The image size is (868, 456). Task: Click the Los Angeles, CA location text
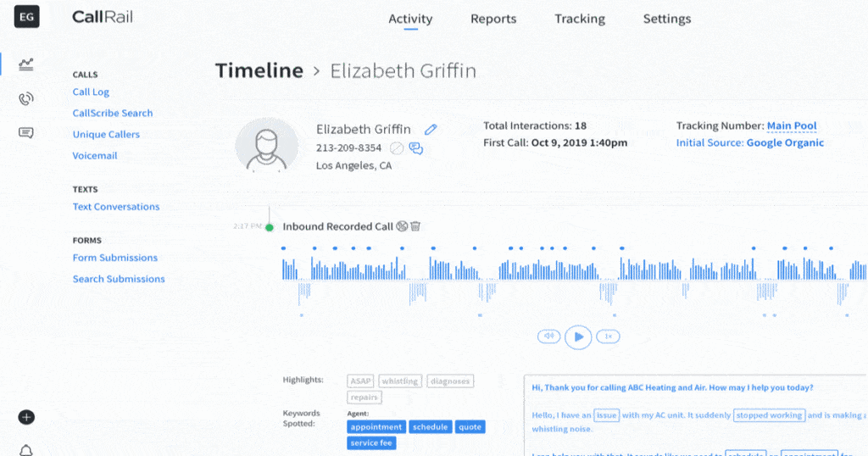[x=353, y=165]
